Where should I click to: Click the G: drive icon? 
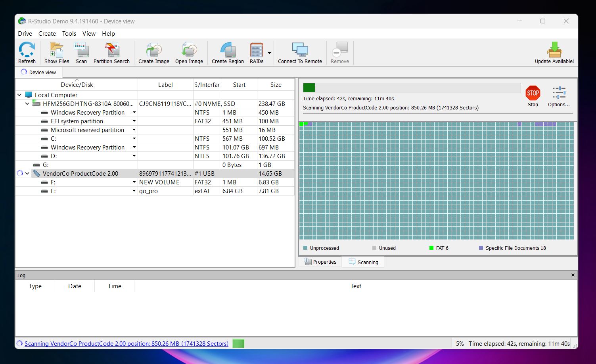point(36,165)
